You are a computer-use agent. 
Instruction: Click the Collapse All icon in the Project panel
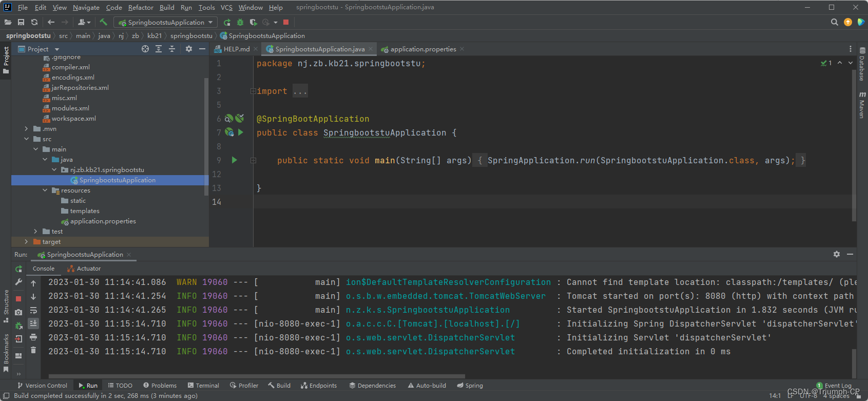172,49
